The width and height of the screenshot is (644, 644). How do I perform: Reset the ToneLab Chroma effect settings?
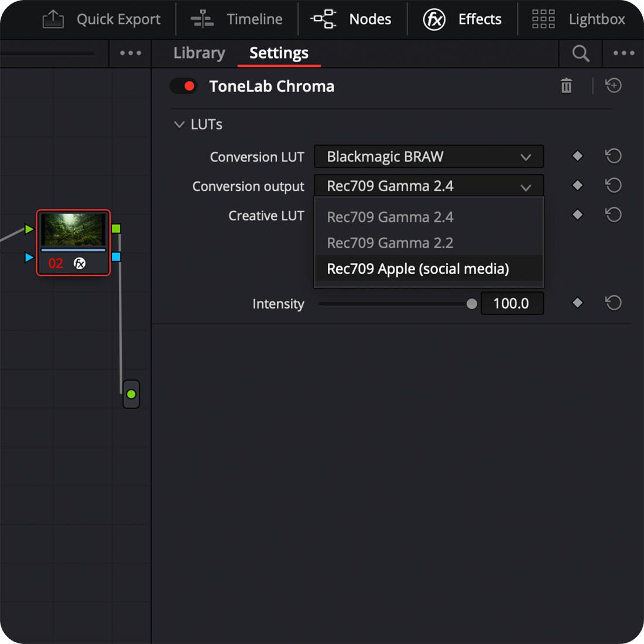coord(613,85)
